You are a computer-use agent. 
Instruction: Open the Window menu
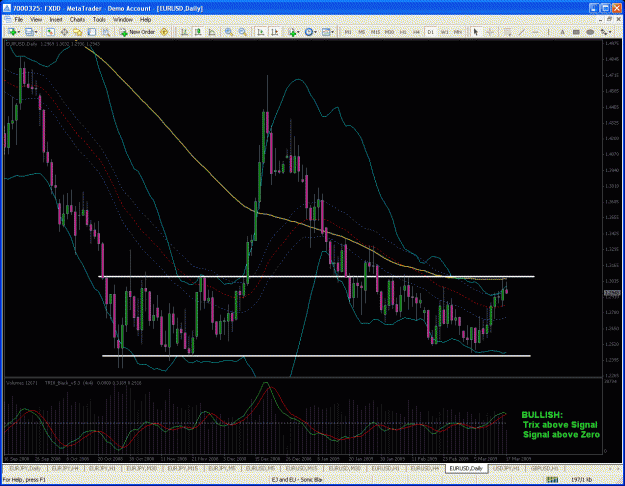(123, 20)
